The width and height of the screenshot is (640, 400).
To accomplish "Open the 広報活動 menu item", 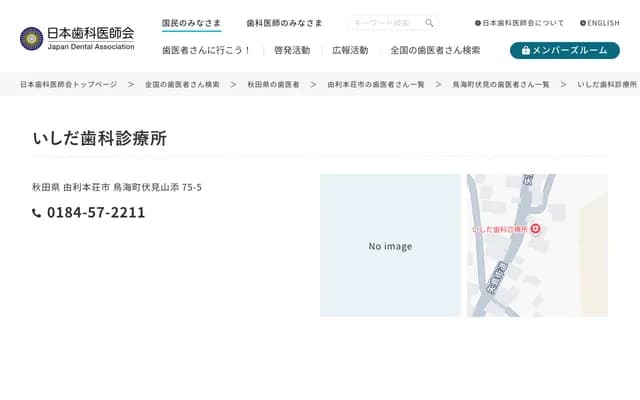I will click(x=350, y=50).
